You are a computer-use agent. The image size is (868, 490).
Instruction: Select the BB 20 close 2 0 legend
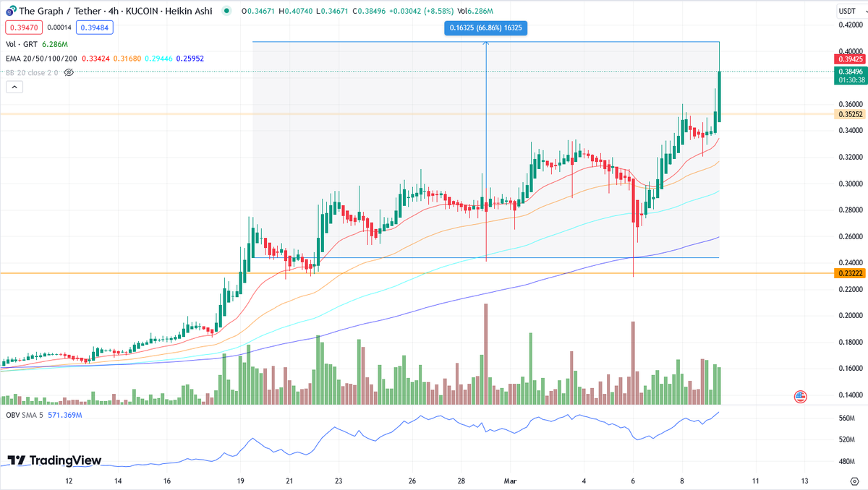click(32, 72)
